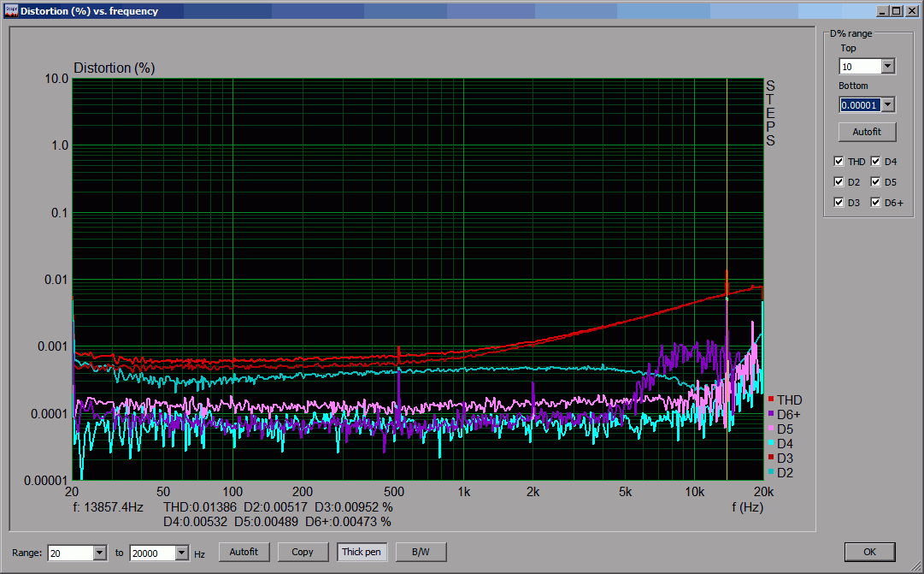Toggle the D2 harmonic checkbox
924x574 pixels.
(839, 182)
